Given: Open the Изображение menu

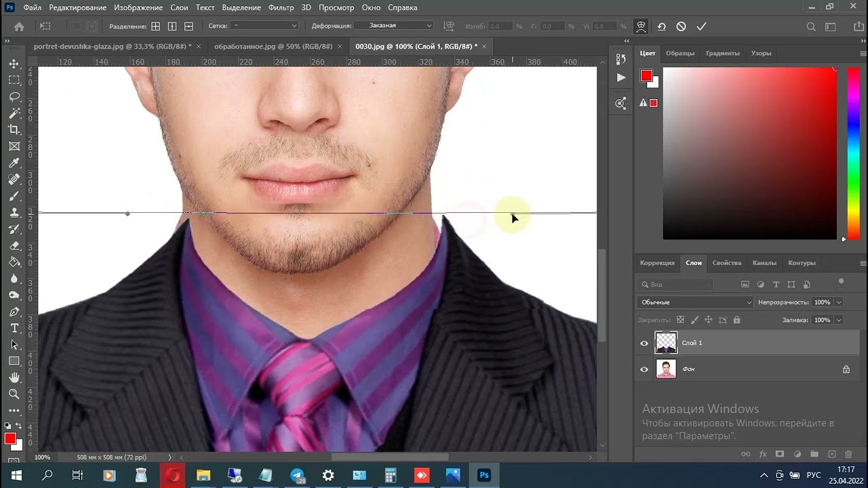Looking at the screenshot, I should (138, 7).
